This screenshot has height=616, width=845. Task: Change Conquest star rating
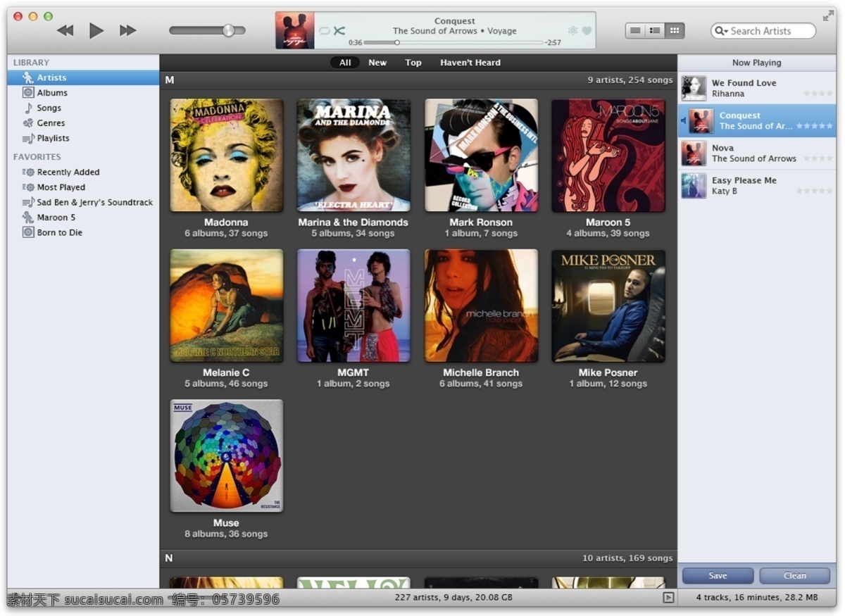coord(815,126)
